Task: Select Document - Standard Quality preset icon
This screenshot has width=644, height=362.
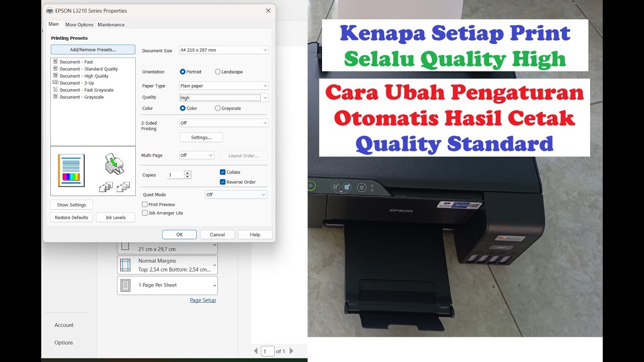Action: coord(55,68)
